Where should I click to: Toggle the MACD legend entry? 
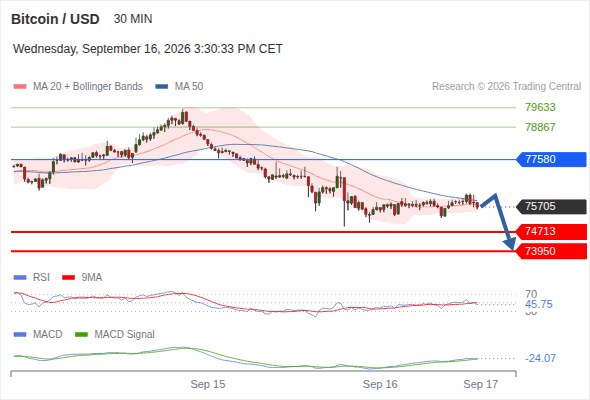[38, 334]
